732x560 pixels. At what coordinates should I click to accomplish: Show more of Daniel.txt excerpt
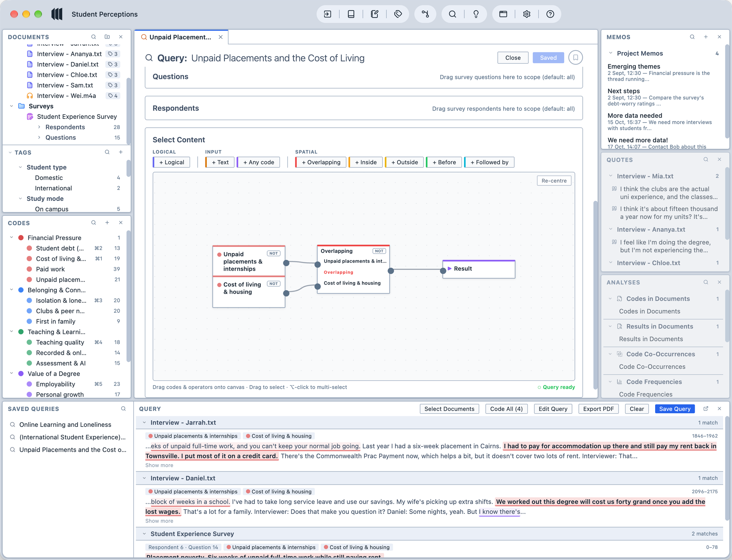click(x=159, y=521)
